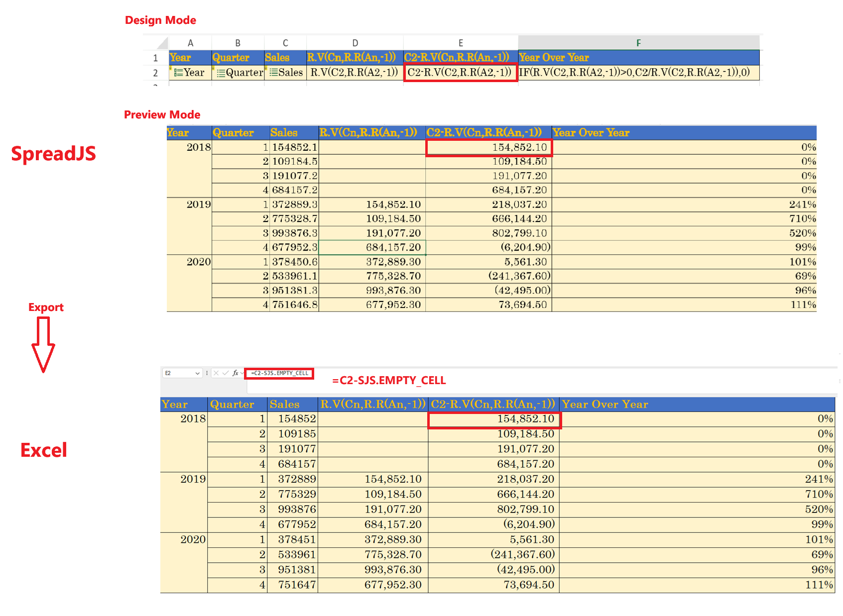Screen dimensions: 843x616
Task: Expand the formula bar function dropdown chevron
Action: [x=242, y=373]
